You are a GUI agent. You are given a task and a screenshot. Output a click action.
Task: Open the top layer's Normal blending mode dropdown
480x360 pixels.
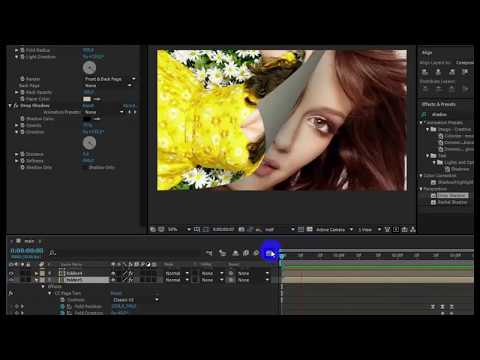click(177, 273)
